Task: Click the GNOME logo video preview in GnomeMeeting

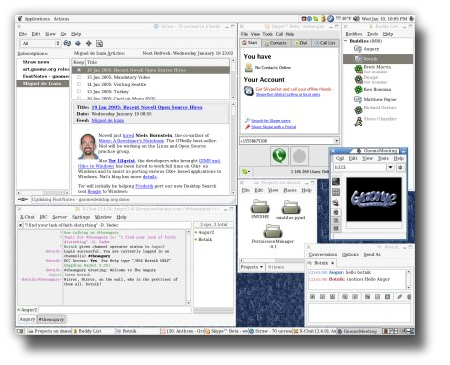Action: (374, 199)
